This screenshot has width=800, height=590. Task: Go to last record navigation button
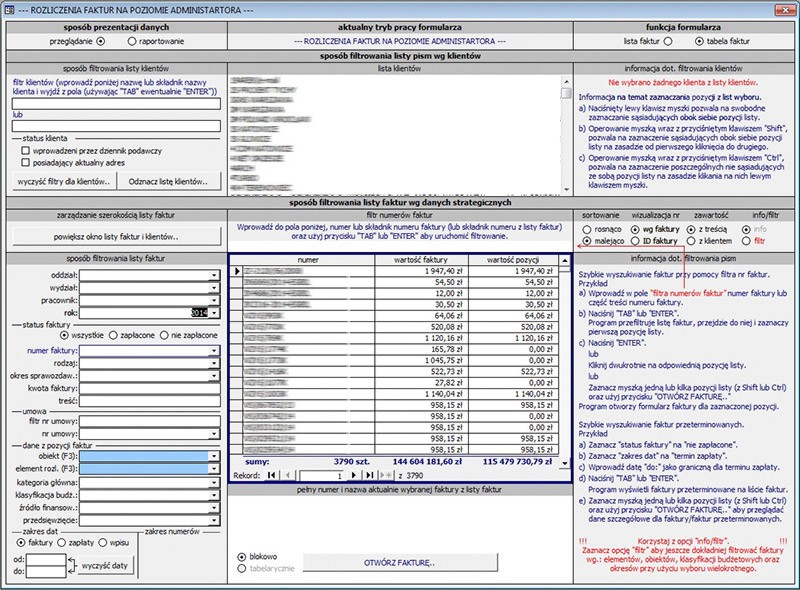(x=369, y=475)
